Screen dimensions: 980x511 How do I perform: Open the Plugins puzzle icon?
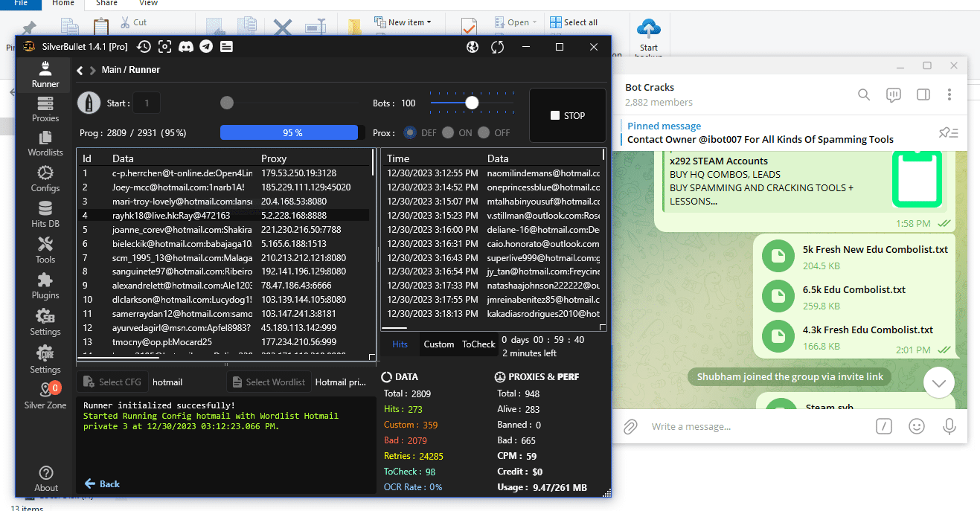[x=45, y=286]
